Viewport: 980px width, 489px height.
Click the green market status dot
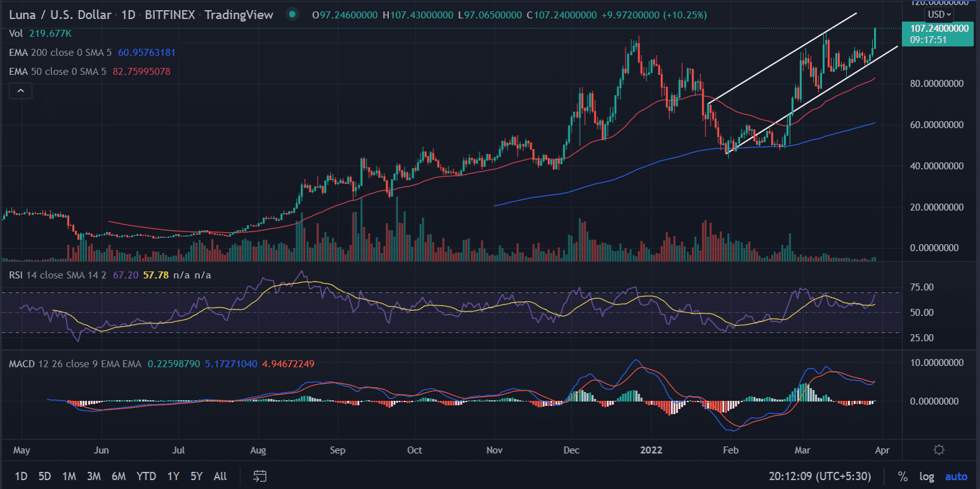point(291,13)
